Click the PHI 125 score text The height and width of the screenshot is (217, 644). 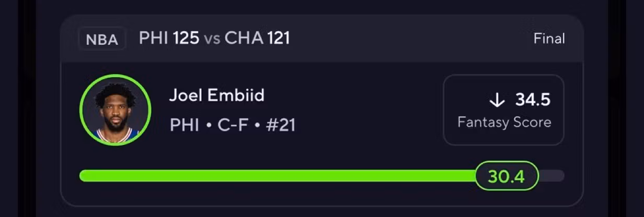coord(169,38)
